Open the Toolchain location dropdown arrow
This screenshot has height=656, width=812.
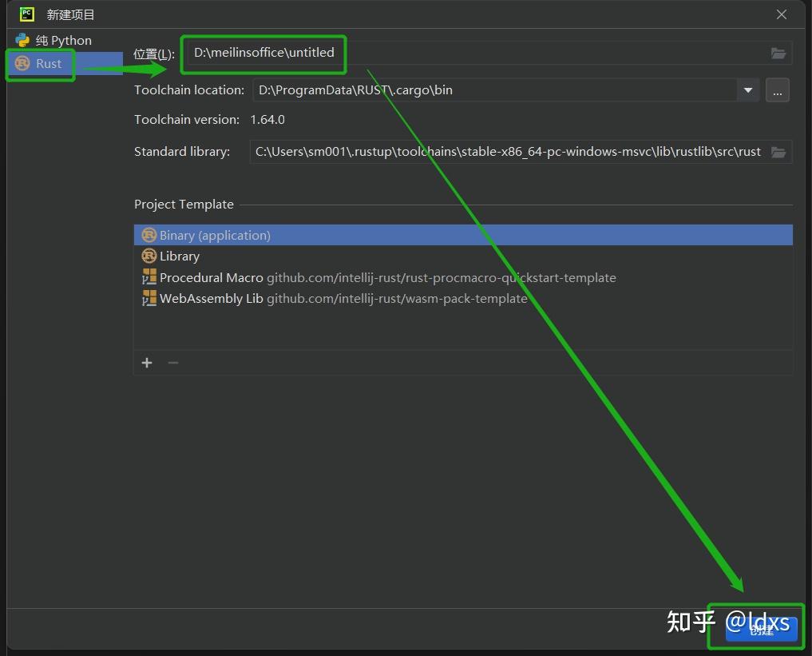coord(747,90)
